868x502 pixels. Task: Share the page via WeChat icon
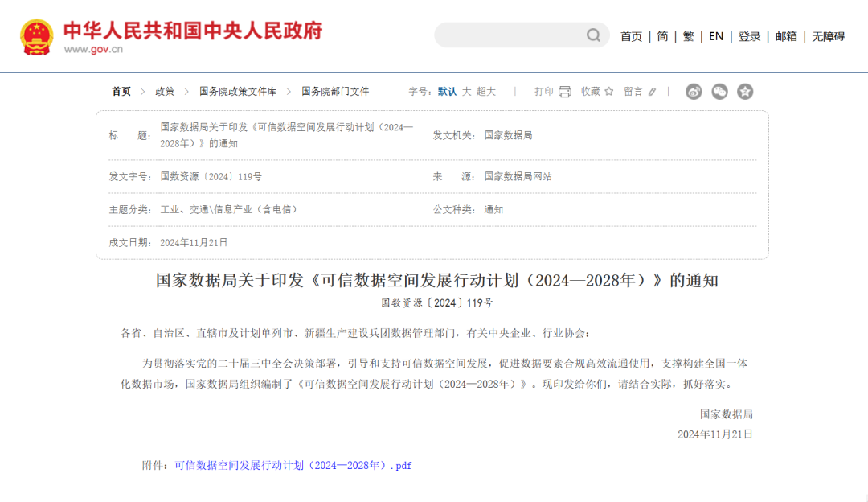click(719, 92)
